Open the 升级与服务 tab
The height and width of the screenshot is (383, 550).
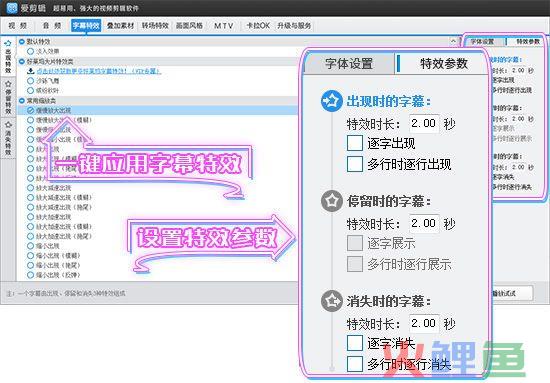[x=294, y=26]
